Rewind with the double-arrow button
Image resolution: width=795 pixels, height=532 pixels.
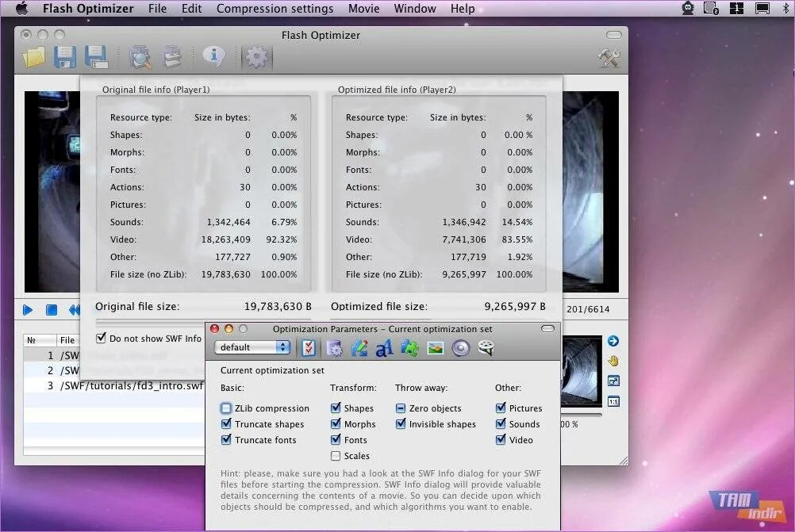[x=75, y=309]
